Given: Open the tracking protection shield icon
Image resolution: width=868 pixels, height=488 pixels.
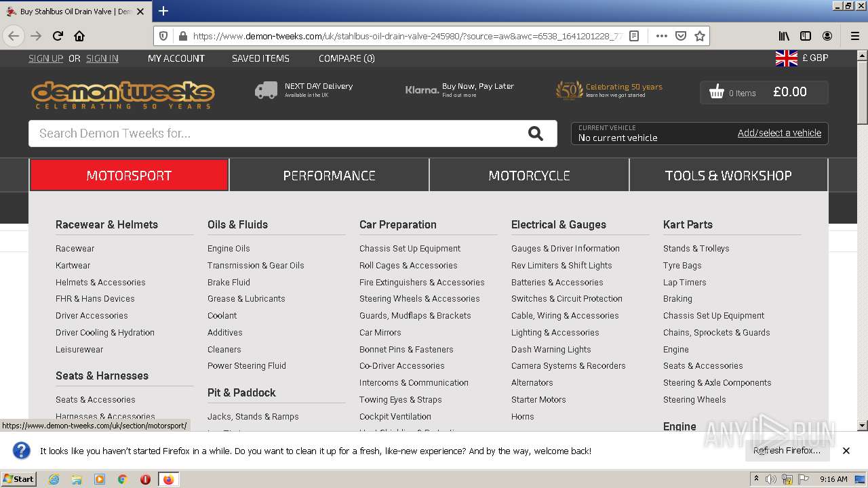Looking at the screenshot, I should click(x=163, y=36).
